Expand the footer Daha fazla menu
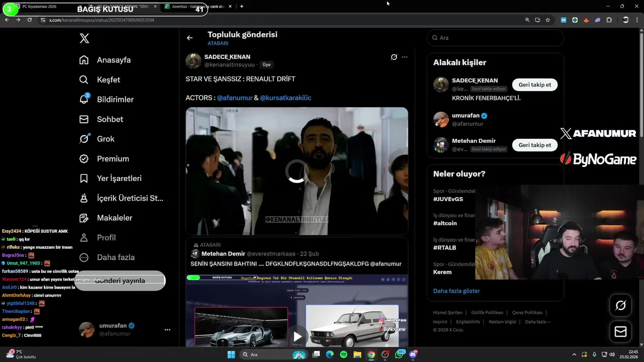644x362 pixels. tap(537, 322)
